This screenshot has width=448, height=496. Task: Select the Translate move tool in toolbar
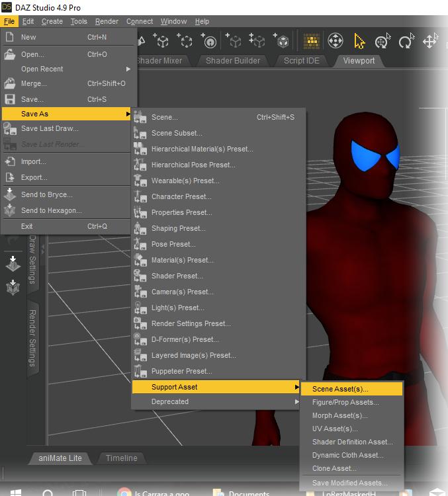[x=430, y=41]
